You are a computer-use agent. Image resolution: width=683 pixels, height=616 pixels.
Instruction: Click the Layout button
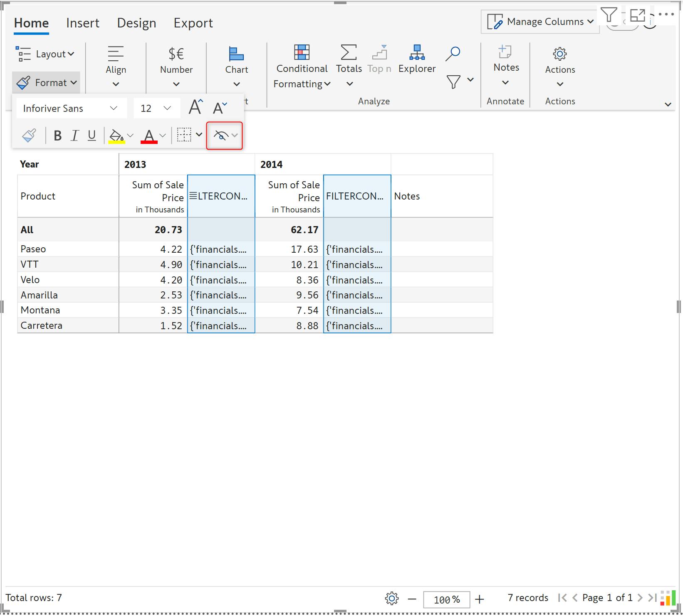[x=45, y=54]
